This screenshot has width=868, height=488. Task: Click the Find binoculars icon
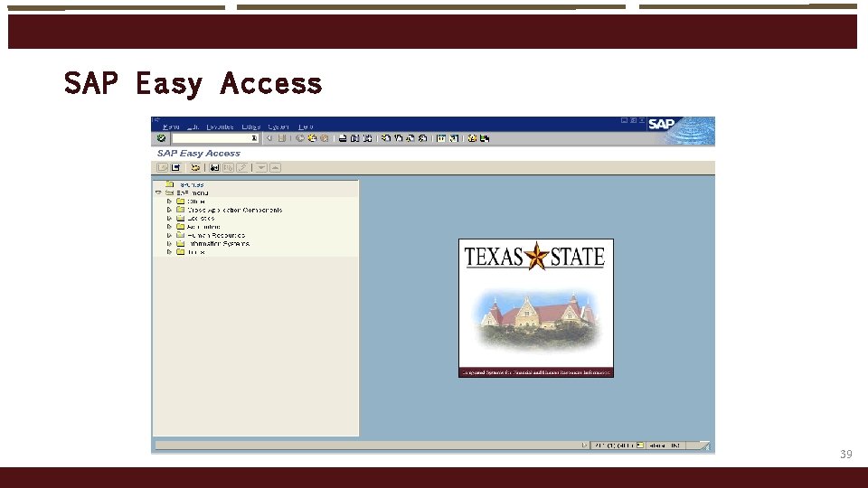click(354, 138)
